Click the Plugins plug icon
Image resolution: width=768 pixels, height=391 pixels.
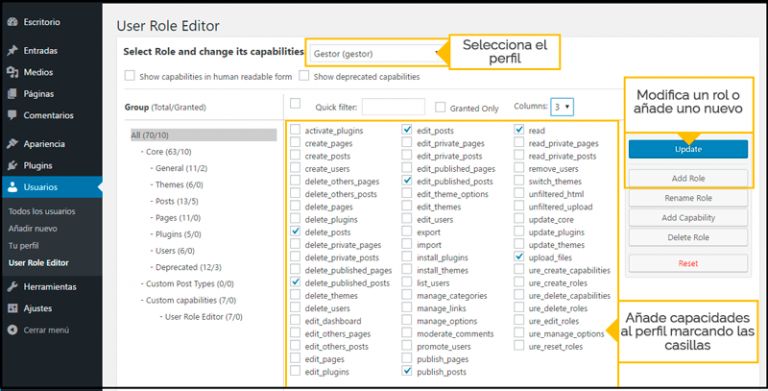tap(13, 165)
